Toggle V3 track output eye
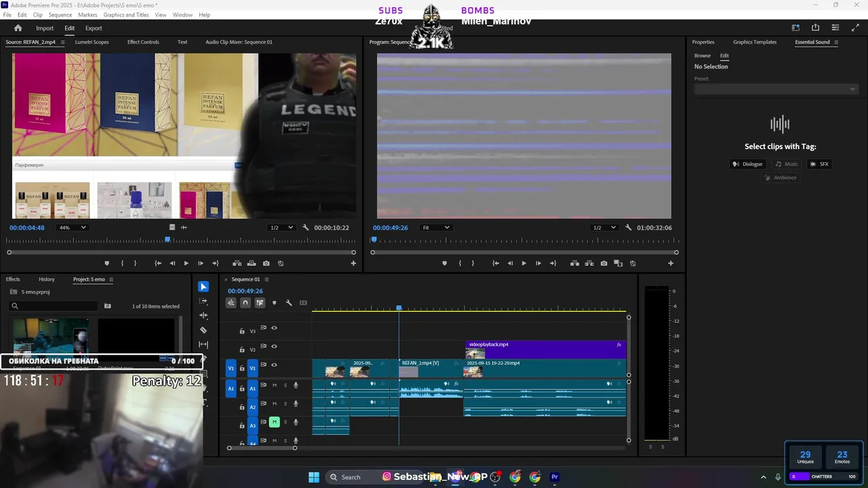Image resolution: width=868 pixels, height=488 pixels. pyautogui.click(x=274, y=328)
